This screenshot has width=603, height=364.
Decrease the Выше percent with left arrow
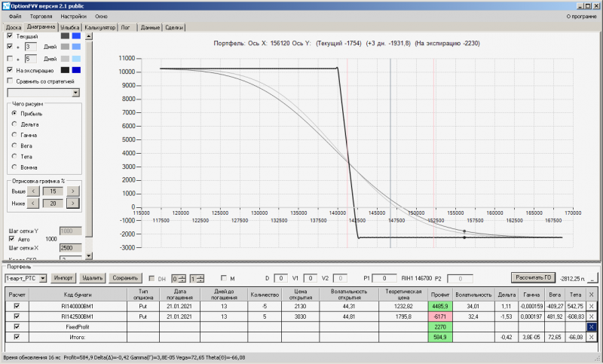coord(33,191)
